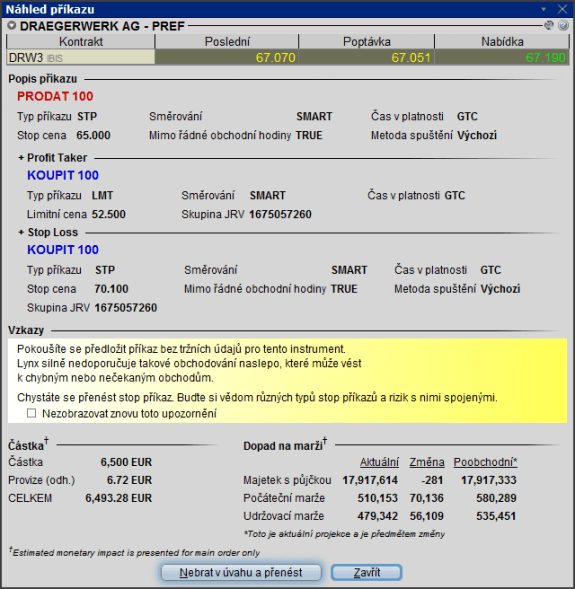Viewport: 575px width, 589px height.
Task: Click the Provize value 6.72 EUR
Action: click(129, 480)
